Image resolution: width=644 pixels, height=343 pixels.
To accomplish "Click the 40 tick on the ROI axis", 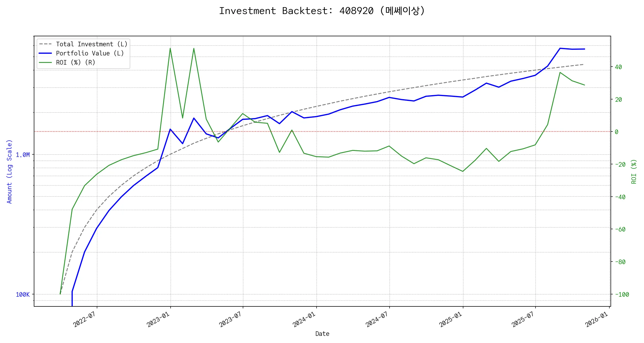I will point(618,67).
